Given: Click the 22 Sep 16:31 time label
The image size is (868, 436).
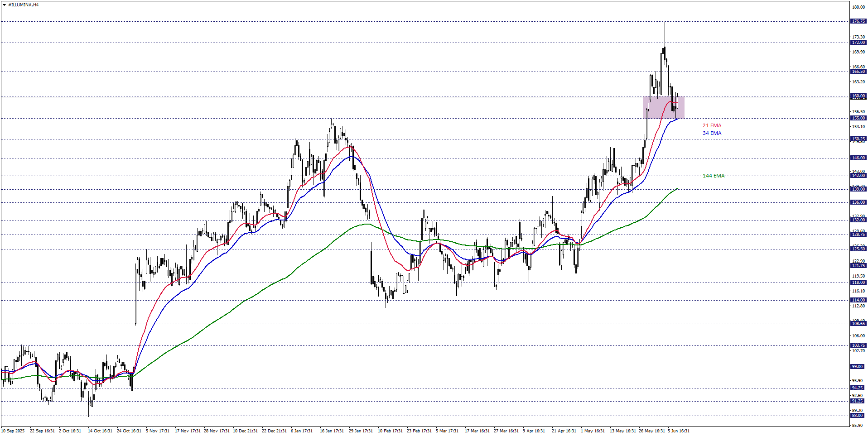Looking at the screenshot, I should [42, 431].
